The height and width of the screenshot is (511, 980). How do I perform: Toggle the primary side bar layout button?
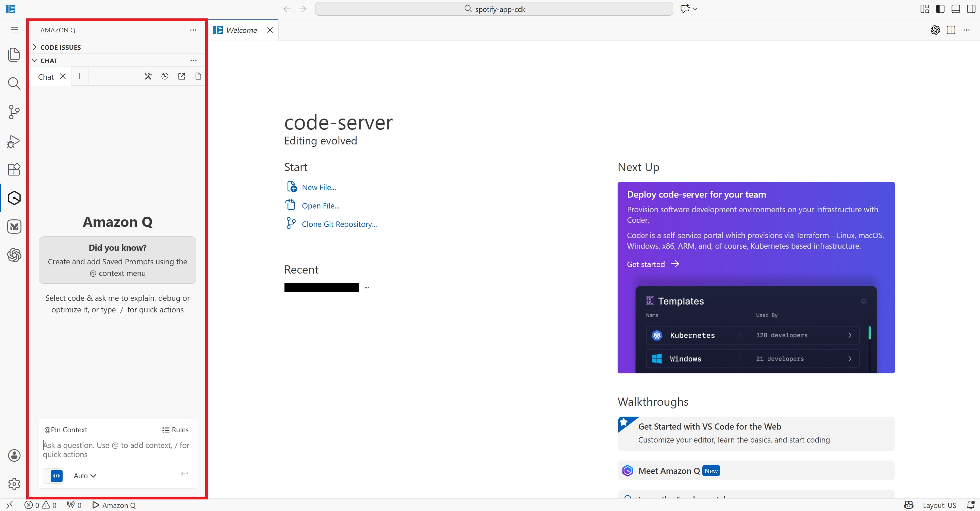[940, 9]
